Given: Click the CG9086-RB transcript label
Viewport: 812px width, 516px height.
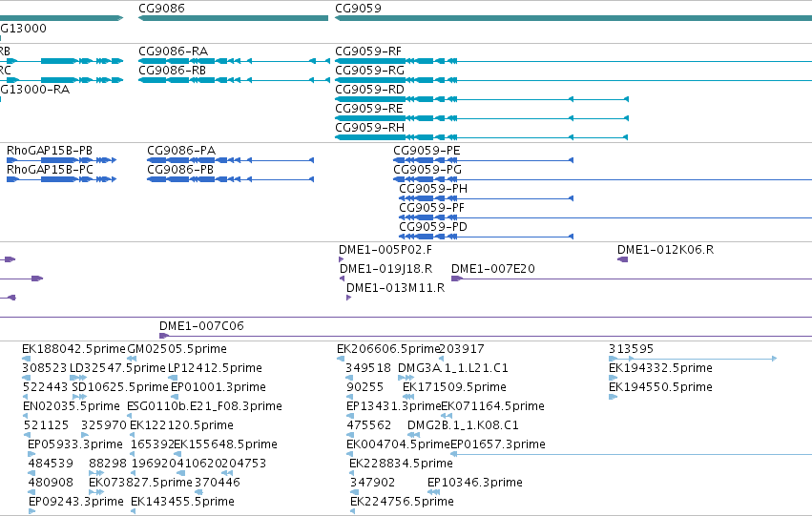Looking at the screenshot, I should pyautogui.click(x=172, y=71).
